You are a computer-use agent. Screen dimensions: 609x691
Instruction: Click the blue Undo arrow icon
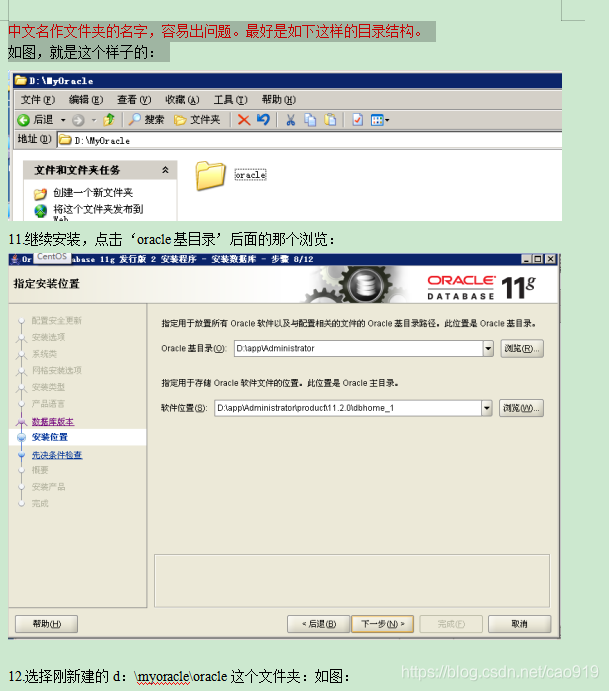click(264, 119)
